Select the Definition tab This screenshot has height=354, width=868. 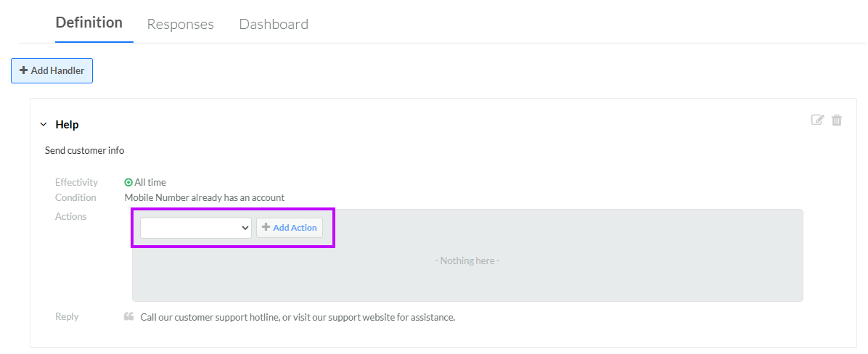click(89, 22)
